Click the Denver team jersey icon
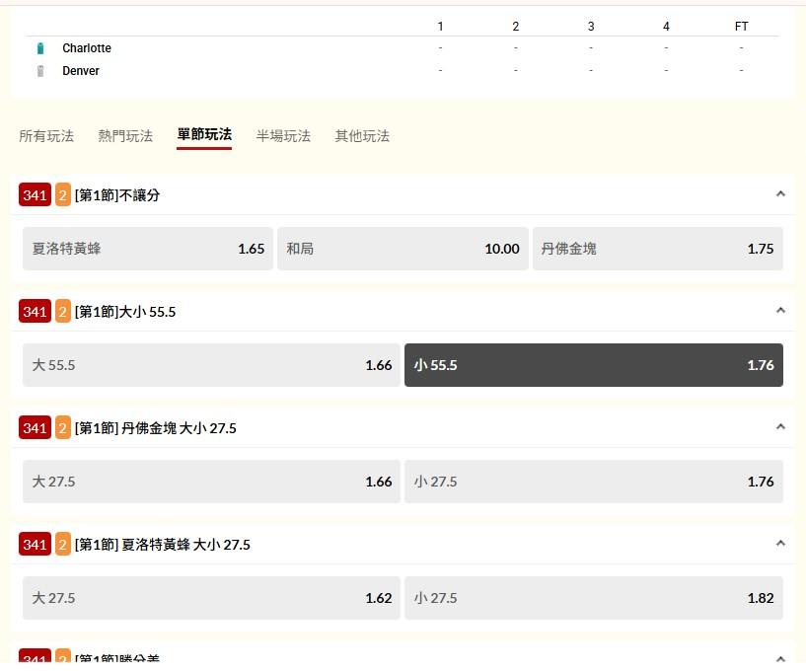 coord(40,71)
